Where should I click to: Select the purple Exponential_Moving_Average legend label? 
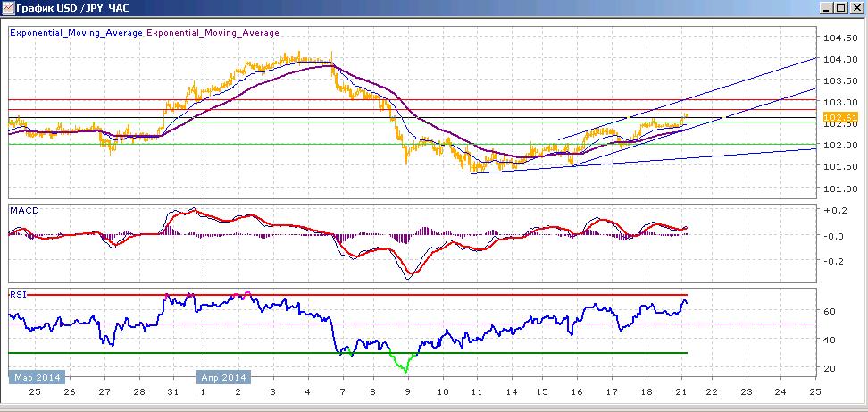point(213,33)
